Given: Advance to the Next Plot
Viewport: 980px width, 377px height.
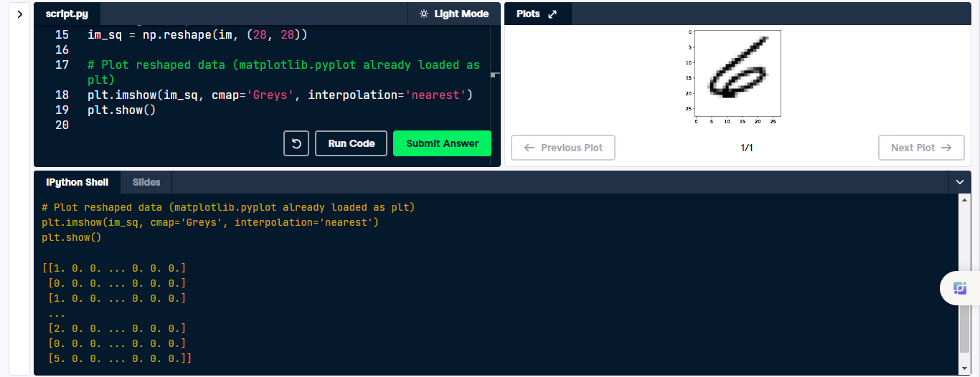Looking at the screenshot, I should coord(921,148).
